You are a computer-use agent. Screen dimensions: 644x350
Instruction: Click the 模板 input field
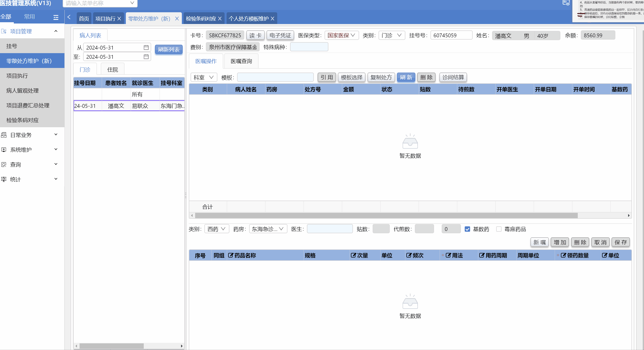tap(275, 77)
